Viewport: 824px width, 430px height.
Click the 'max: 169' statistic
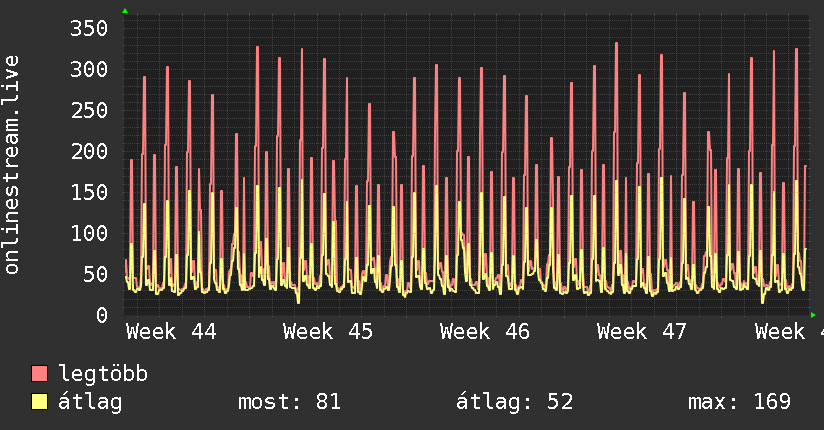pyautogui.click(x=739, y=402)
